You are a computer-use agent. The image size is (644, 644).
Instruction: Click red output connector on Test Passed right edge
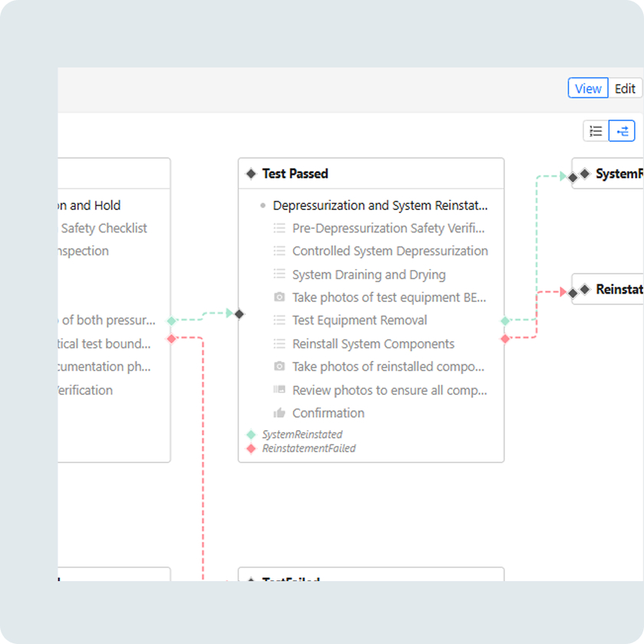tap(505, 339)
